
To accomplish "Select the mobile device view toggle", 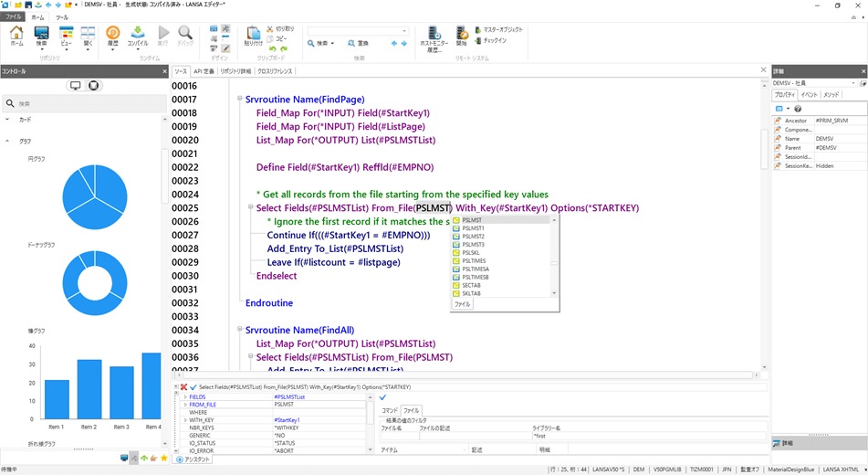I will (93, 85).
